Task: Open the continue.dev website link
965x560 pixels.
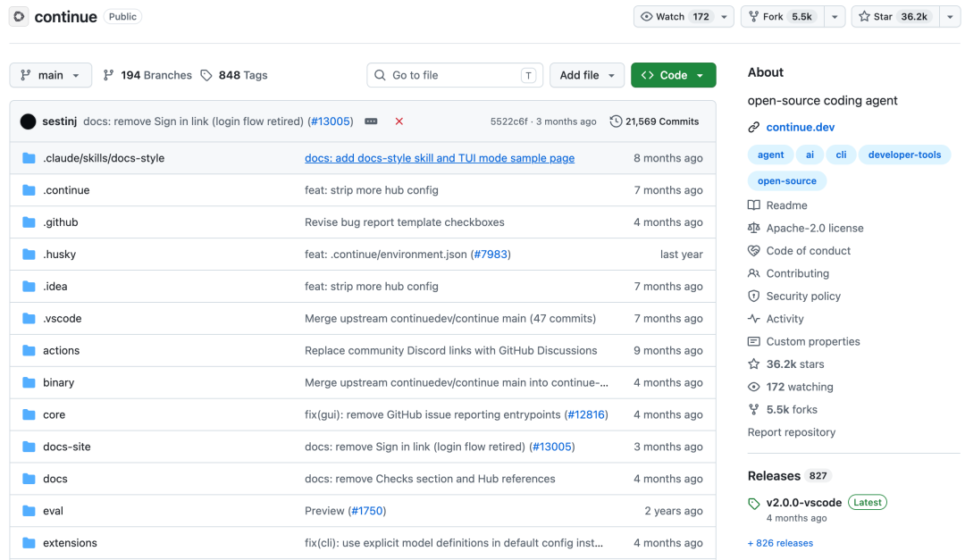Action: [x=800, y=127]
